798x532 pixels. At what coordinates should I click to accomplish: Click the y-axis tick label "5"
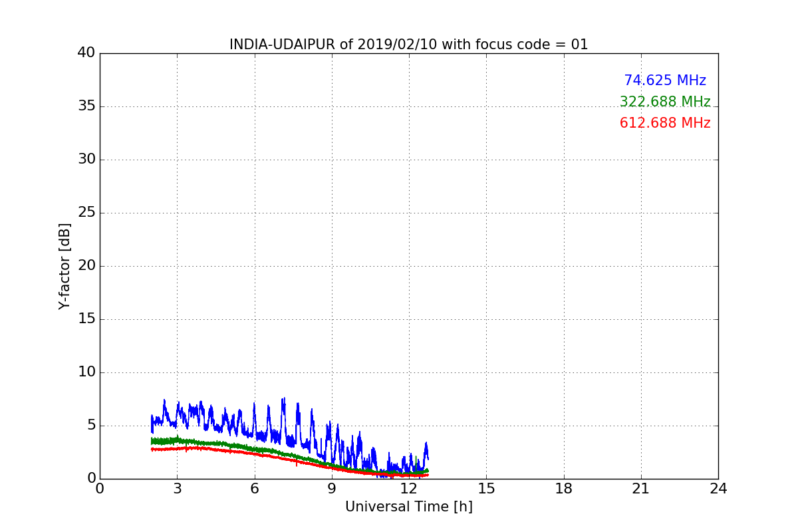tap(90, 426)
